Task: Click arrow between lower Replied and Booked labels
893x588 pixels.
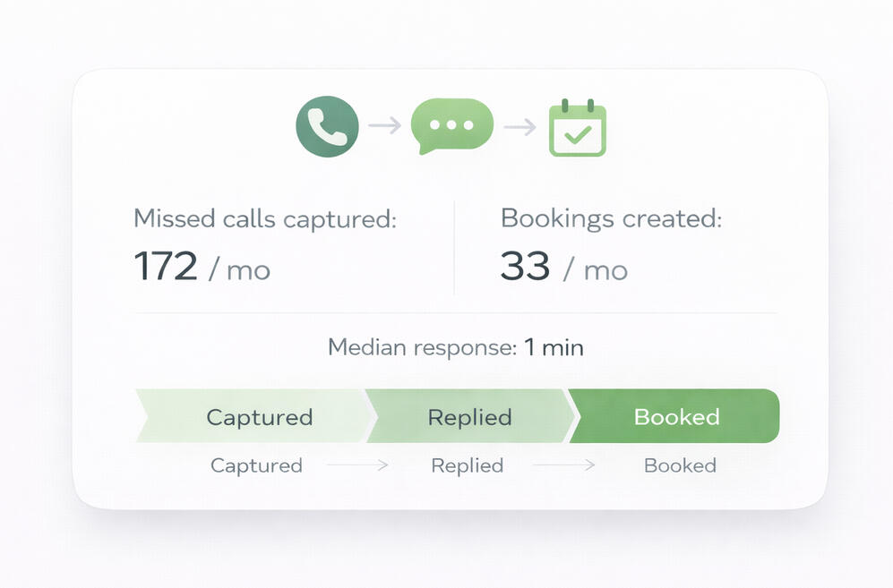Action: pyautogui.click(x=563, y=465)
